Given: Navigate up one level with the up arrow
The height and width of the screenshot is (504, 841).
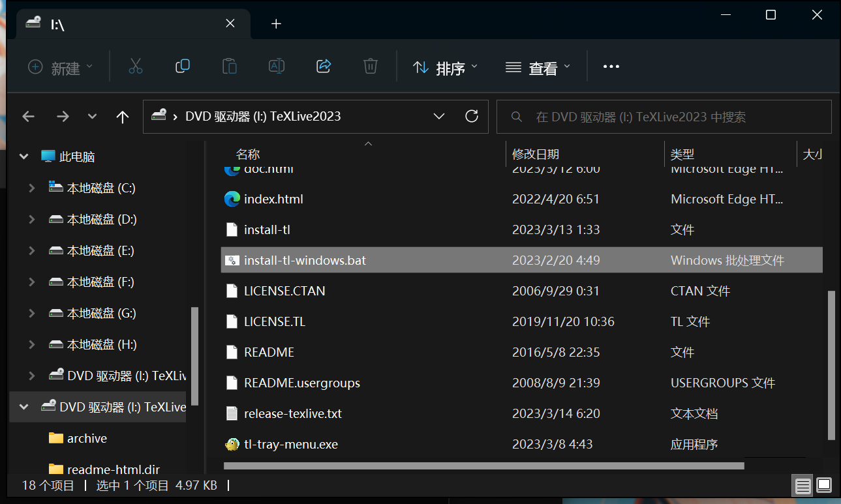Looking at the screenshot, I should click(123, 117).
